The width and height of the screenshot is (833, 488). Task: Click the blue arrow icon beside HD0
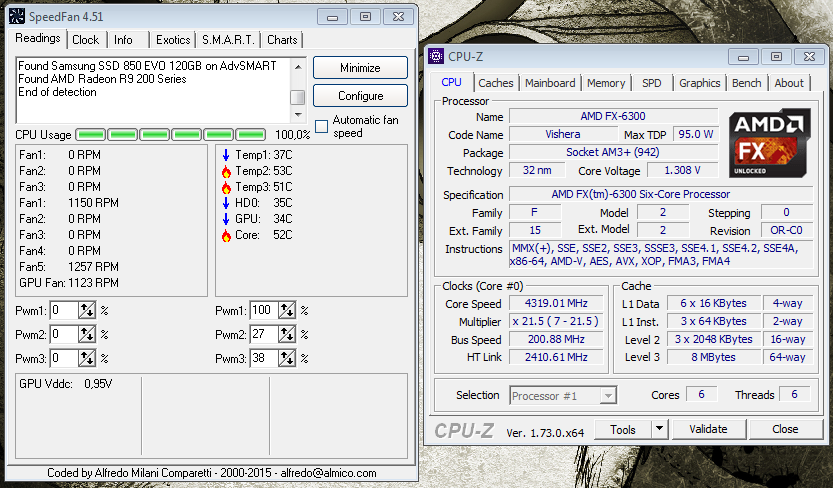pos(226,203)
